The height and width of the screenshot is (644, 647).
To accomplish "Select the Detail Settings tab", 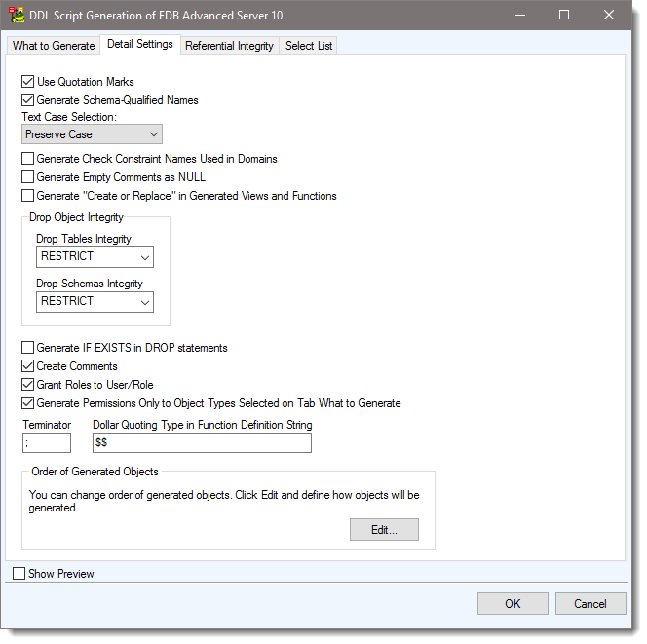I will point(140,44).
